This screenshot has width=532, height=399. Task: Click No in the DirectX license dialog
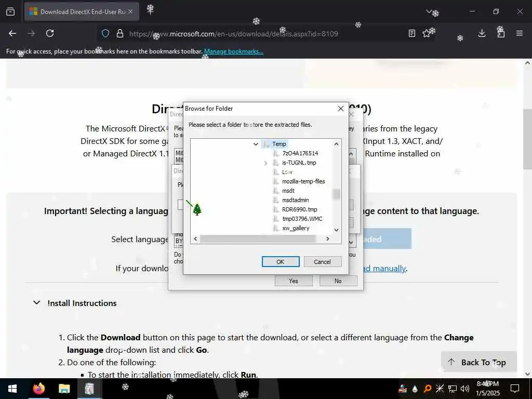click(338, 281)
